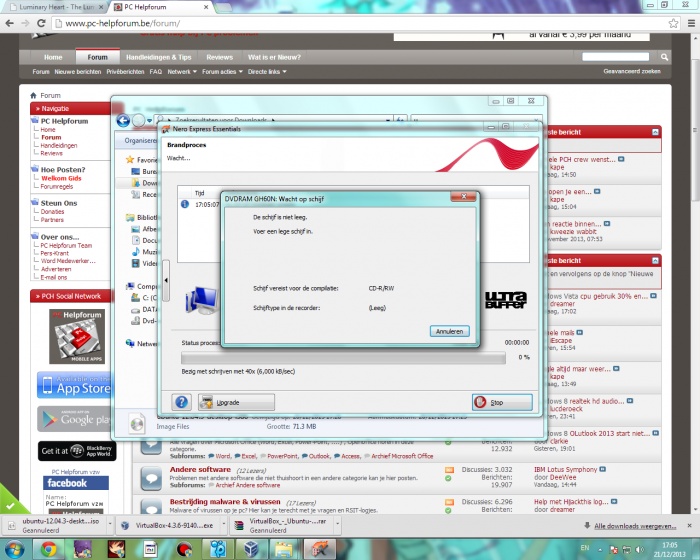Click the Explorer back arrow button

click(x=124, y=120)
